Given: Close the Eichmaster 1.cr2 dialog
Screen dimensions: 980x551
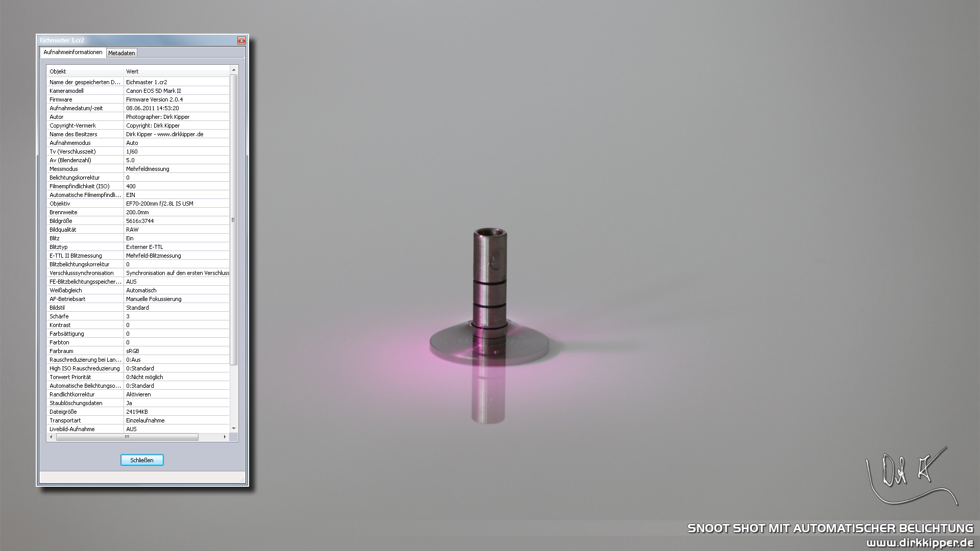Looking at the screenshot, I should 241,40.
